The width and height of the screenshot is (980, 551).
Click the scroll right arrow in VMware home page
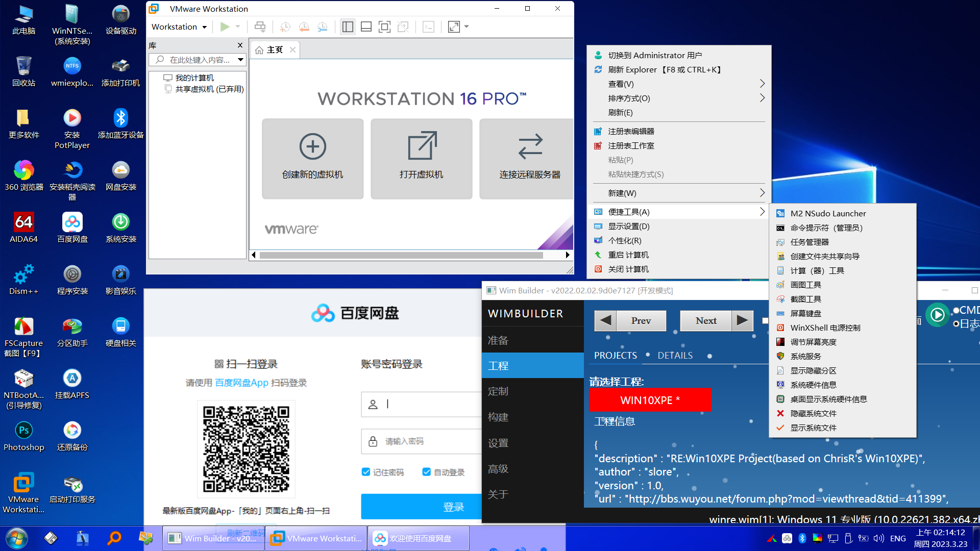coord(567,255)
